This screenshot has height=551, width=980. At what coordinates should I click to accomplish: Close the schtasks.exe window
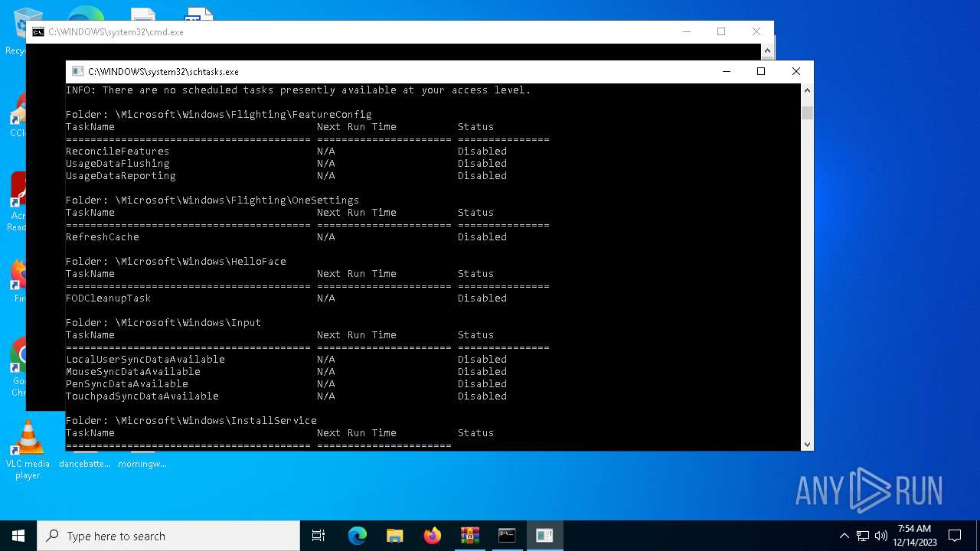coord(796,71)
